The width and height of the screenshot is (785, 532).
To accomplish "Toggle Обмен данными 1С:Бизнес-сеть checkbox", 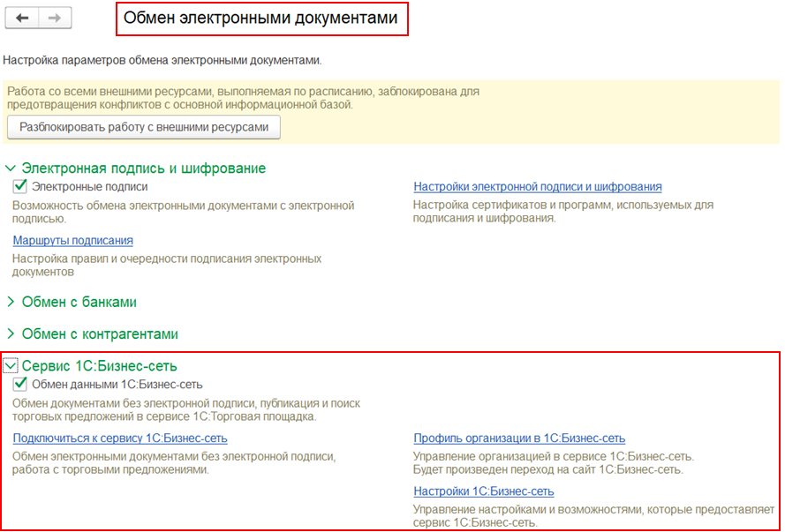I will pyautogui.click(x=20, y=385).
